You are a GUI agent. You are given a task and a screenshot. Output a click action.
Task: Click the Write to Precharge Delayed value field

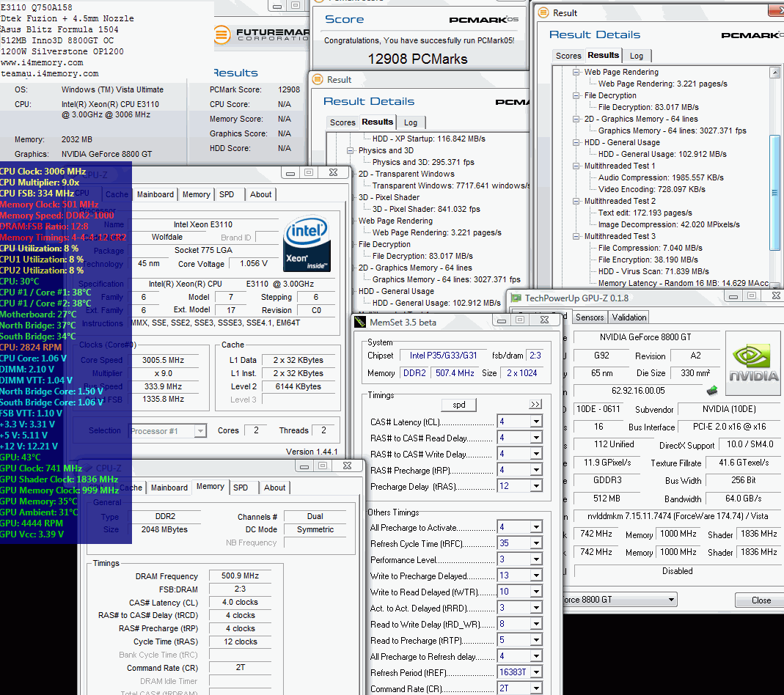[513, 576]
